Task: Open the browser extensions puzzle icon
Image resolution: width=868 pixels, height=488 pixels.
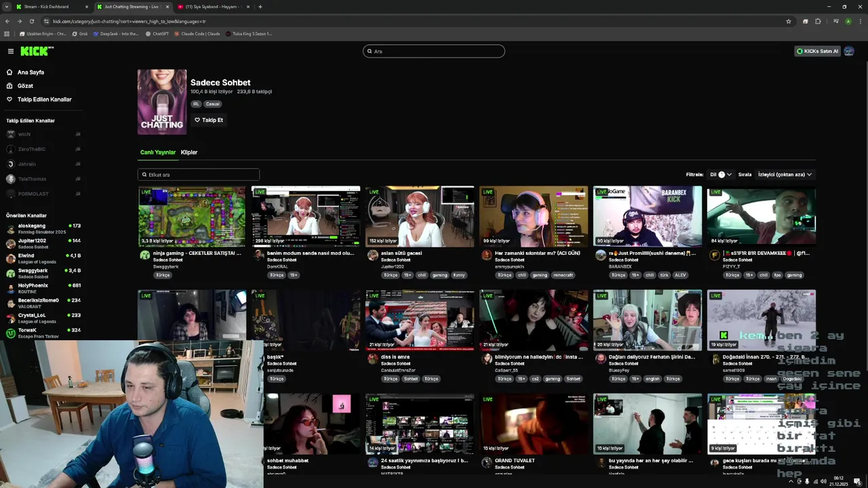Action: click(818, 21)
